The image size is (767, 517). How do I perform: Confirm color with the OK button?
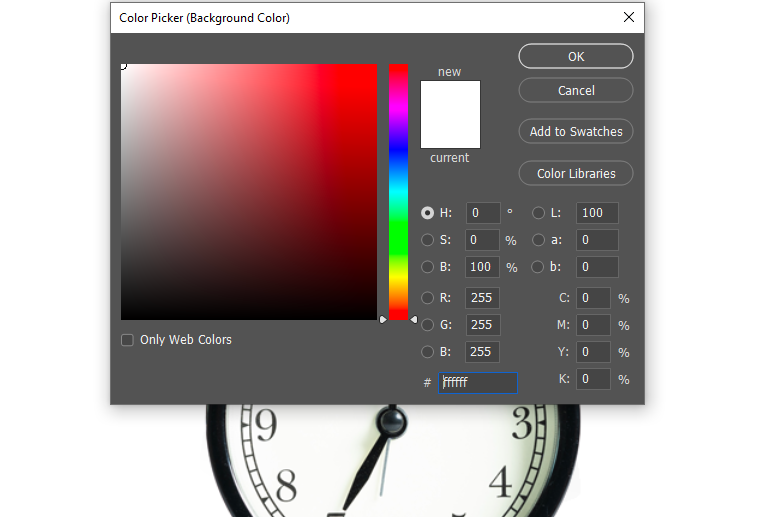[576, 56]
